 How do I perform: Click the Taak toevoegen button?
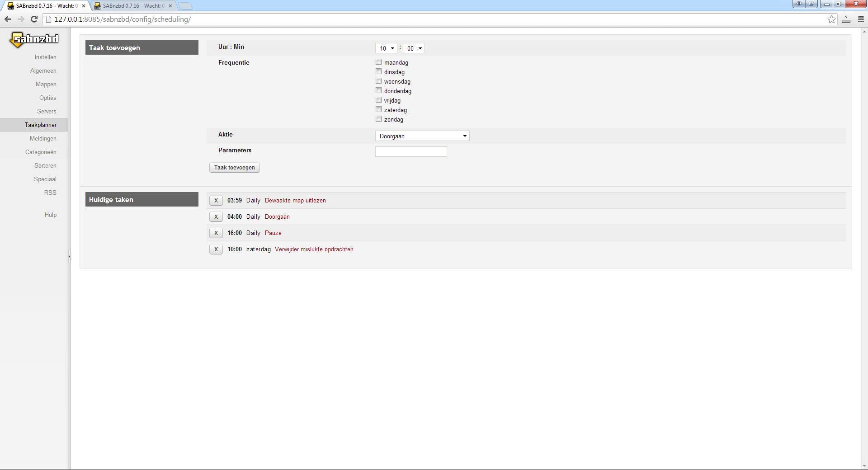click(x=235, y=168)
